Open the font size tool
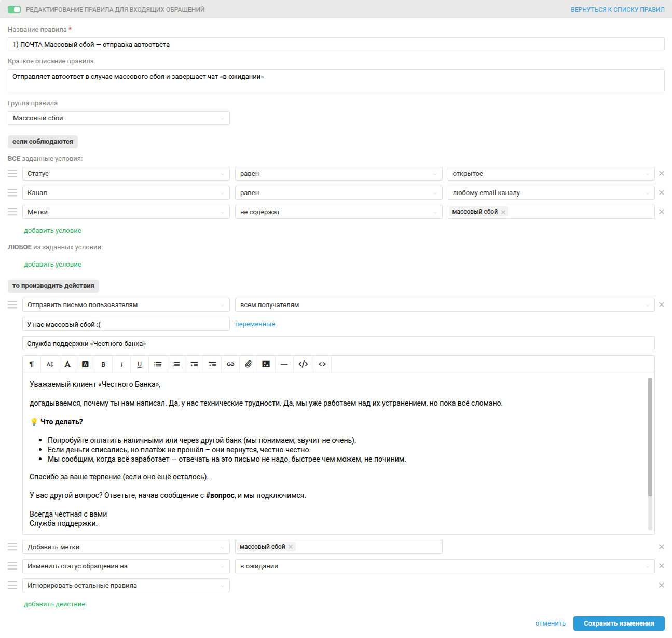The width and height of the screenshot is (672, 638). tap(50, 364)
